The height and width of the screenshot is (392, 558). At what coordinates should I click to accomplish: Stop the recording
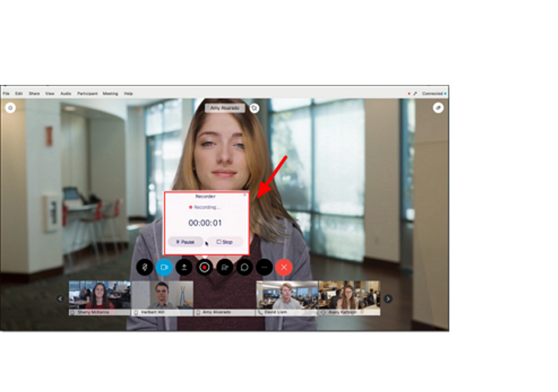(225, 242)
